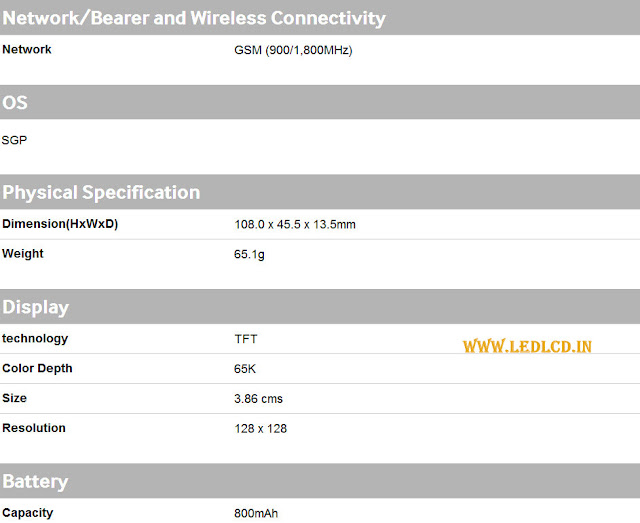Click the Battery section header
This screenshot has height=523, width=640.
tap(35, 481)
